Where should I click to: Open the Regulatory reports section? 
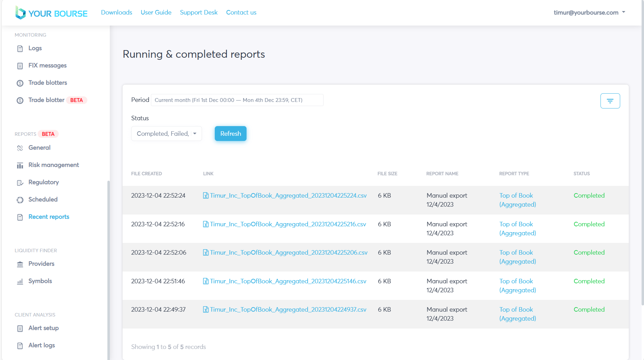click(x=44, y=182)
